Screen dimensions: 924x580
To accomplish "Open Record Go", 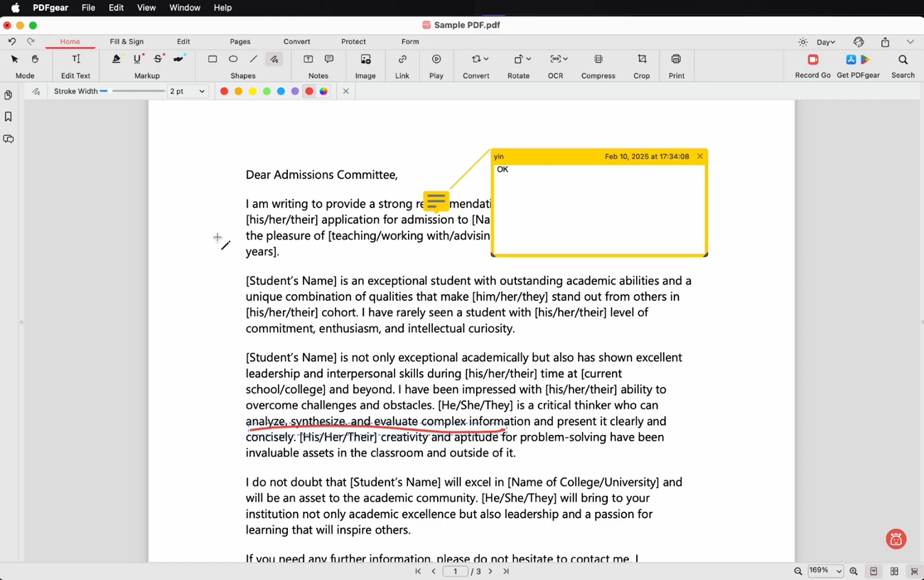I will 813,60.
